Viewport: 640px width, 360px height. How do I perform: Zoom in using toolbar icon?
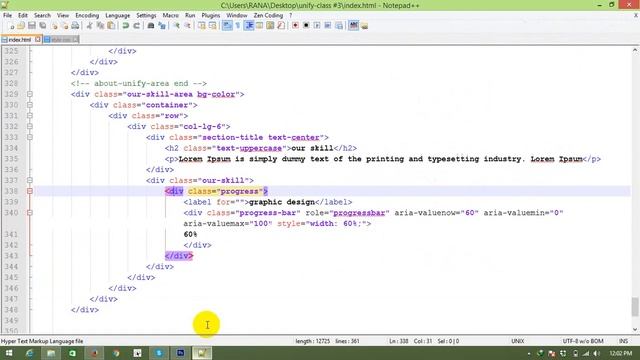pyautogui.click(x=176, y=26)
